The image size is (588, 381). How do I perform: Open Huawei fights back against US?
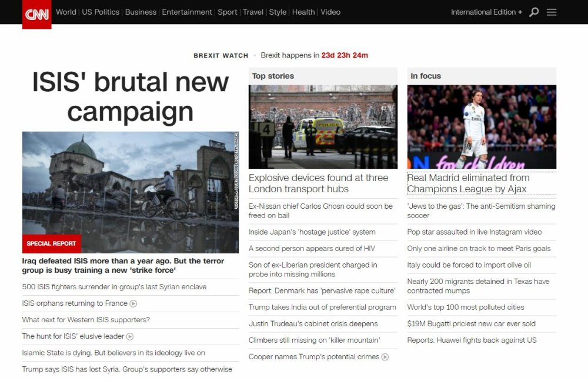click(x=472, y=340)
